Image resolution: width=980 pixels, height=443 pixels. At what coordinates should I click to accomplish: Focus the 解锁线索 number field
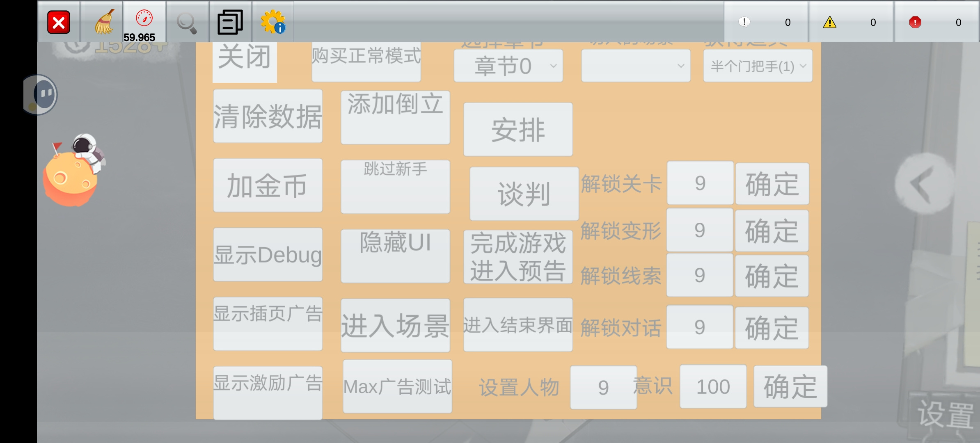click(x=700, y=275)
